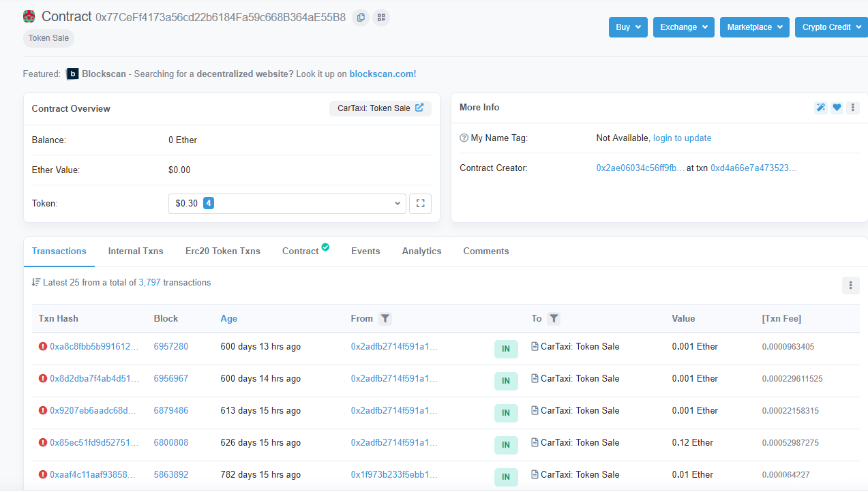The image size is (868, 492).
Task: Open the blockscan.com link
Action: click(383, 74)
